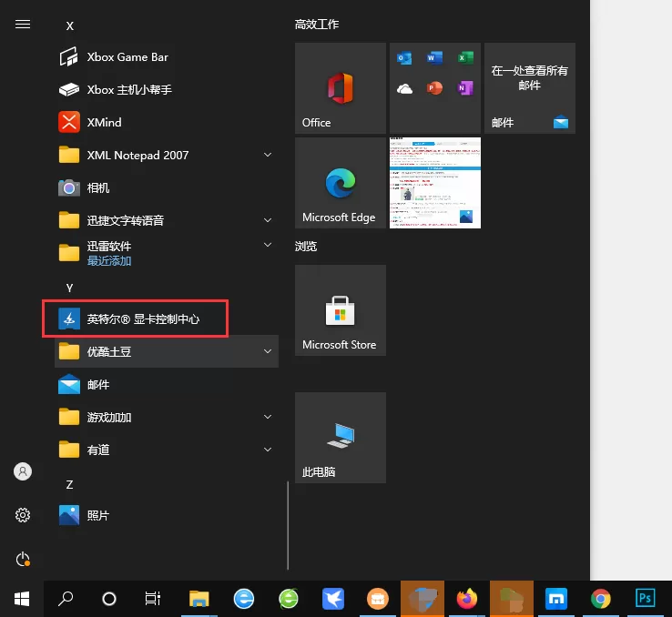Screen dimensions: 672x617
Task: Click the Photoshop icon in the taskbar
Action: tap(646, 598)
